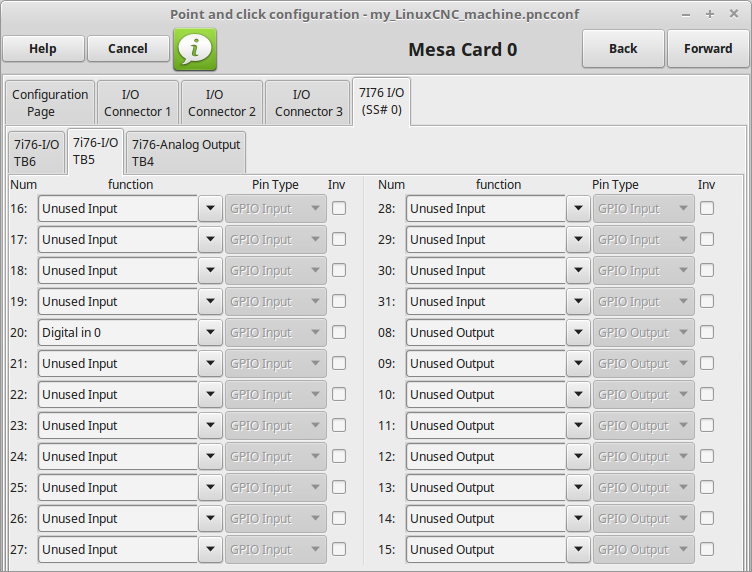Expand the function dropdown for output 13
This screenshot has width=752, height=572.
[x=578, y=487]
